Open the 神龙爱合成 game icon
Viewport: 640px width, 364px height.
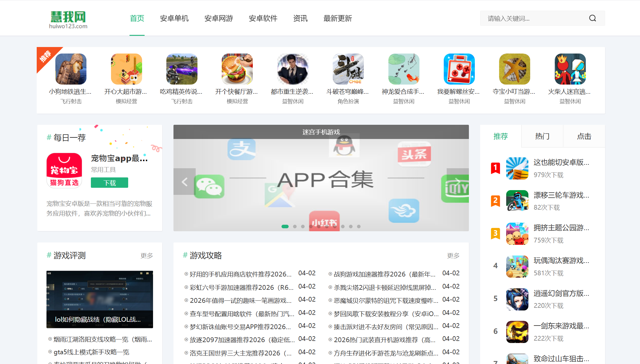tap(403, 69)
